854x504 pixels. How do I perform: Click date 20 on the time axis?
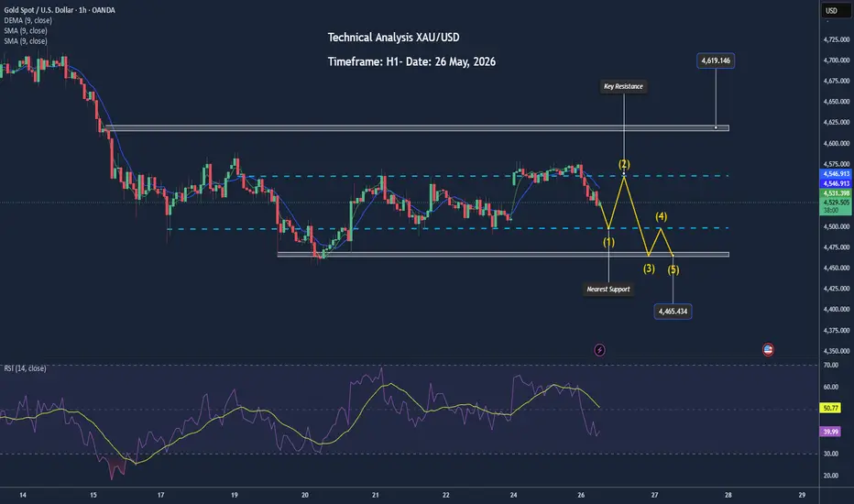pyautogui.click(x=304, y=495)
